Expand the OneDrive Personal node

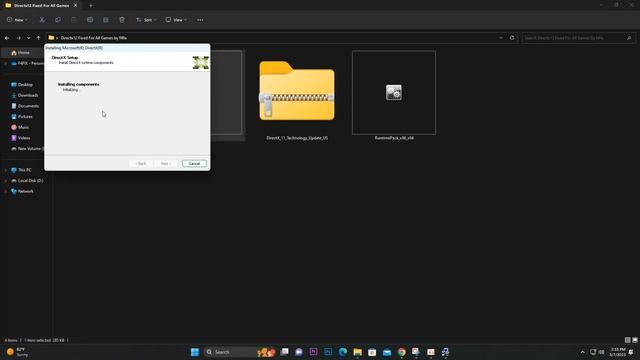(6, 63)
